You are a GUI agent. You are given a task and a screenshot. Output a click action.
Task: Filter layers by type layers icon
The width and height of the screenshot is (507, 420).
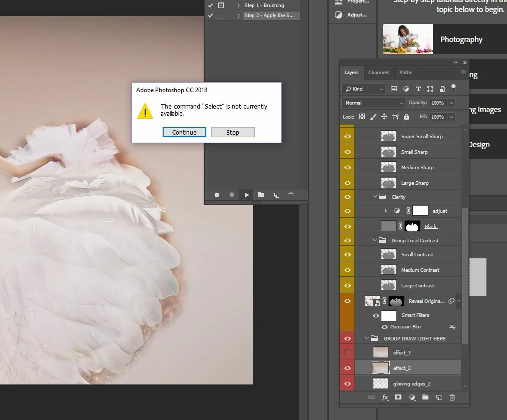(418, 89)
